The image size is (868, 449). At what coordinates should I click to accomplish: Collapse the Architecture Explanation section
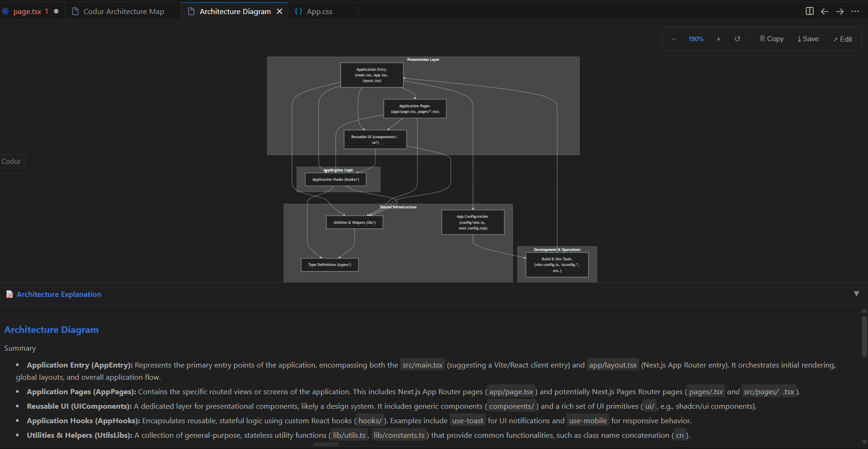856,294
